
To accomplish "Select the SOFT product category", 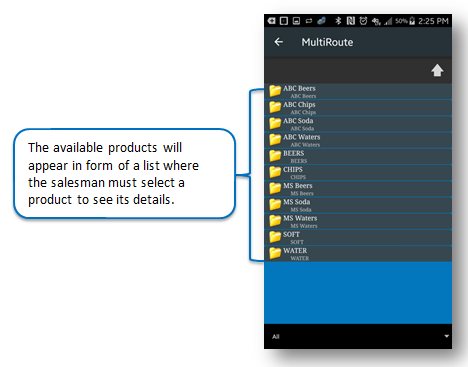I will coord(358,237).
